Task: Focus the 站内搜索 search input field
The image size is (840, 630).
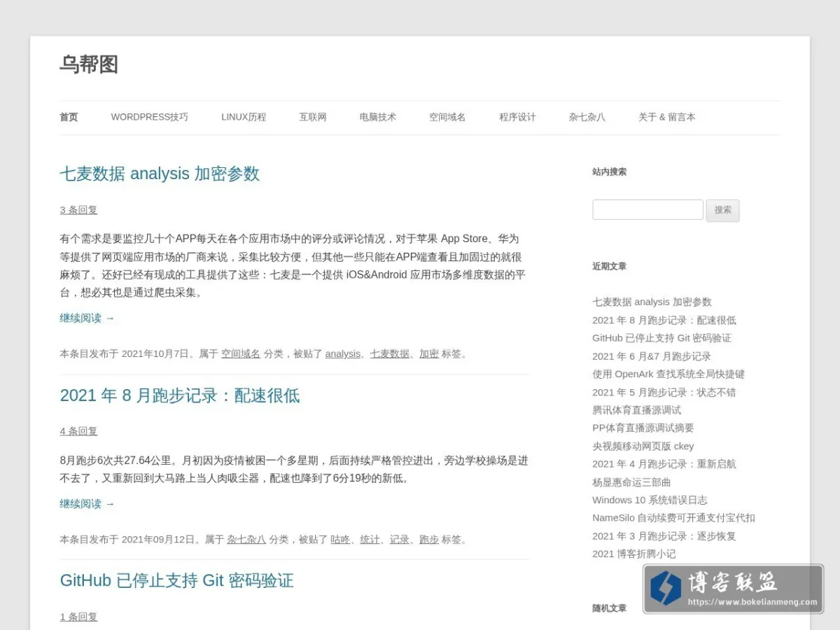Action: pyautogui.click(x=647, y=210)
